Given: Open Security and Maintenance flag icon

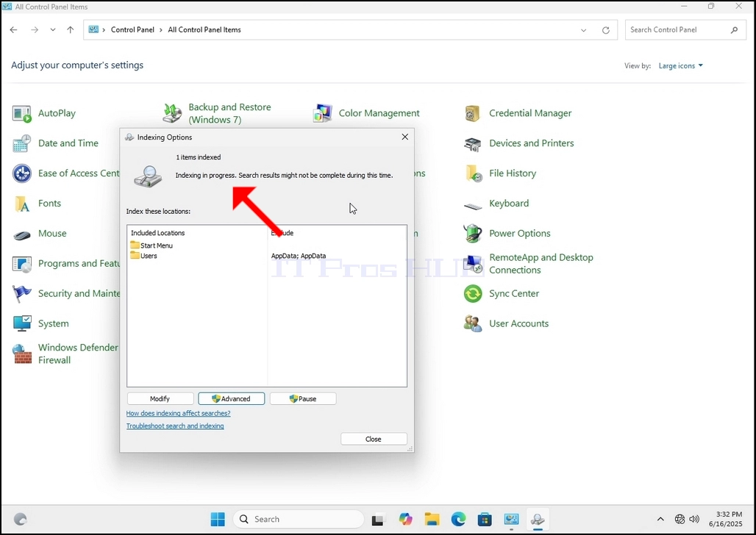Looking at the screenshot, I should pos(22,294).
